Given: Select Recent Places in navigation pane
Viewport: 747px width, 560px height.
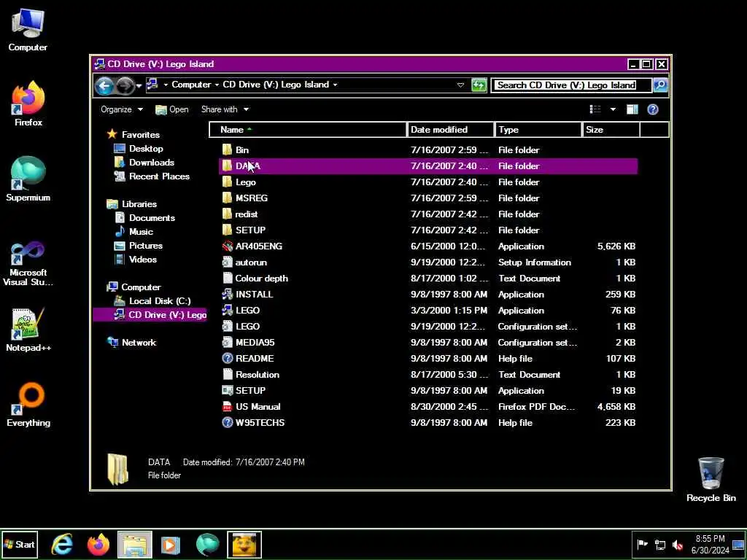Looking at the screenshot, I should [152, 176].
